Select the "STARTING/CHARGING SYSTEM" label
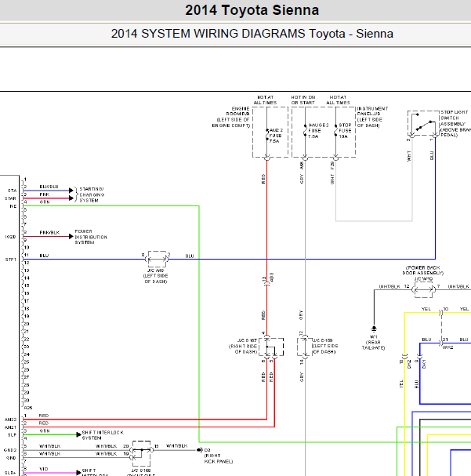 (92, 194)
